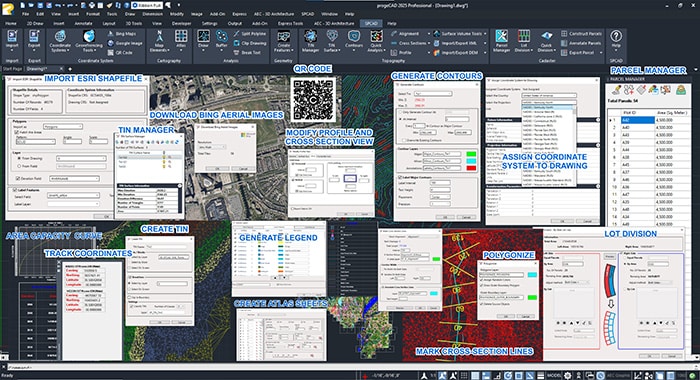Expand the Coordinate Systems dropdown
The width and height of the screenshot is (700, 380).
[x=60, y=41]
